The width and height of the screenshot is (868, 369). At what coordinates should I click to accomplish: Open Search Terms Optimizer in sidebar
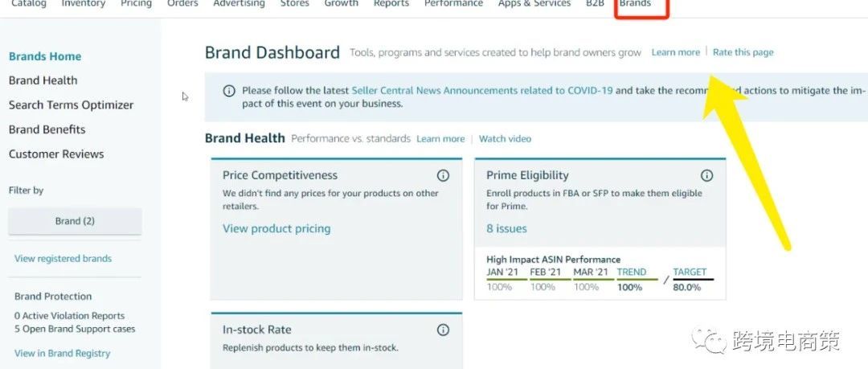coord(71,105)
